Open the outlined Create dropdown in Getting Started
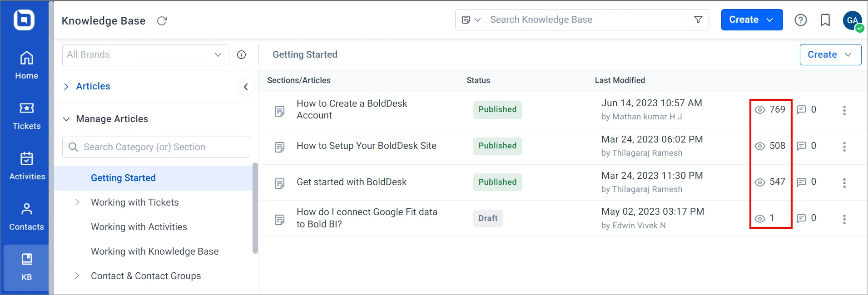This screenshot has height=295, width=868. coord(830,54)
